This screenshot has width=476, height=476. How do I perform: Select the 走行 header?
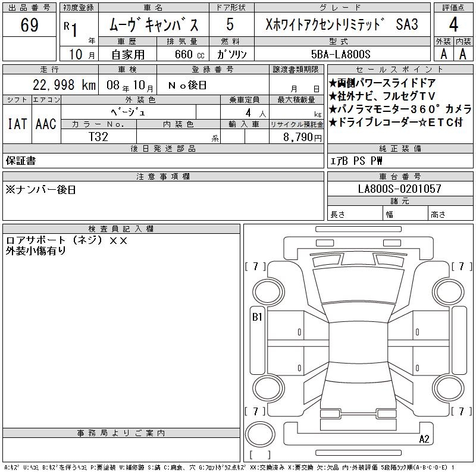point(50,70)
